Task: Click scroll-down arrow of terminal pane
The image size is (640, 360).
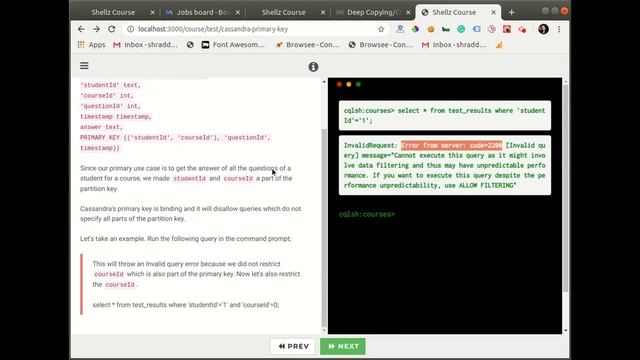Action: 565,331
